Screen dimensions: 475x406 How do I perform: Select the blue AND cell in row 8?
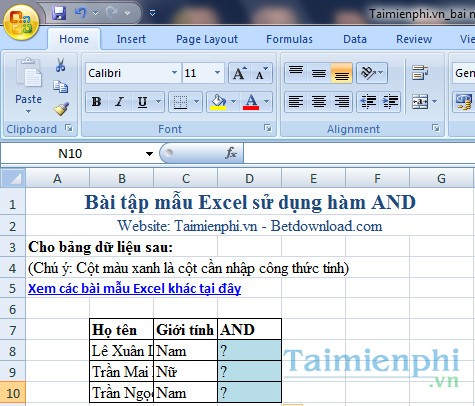[249, 351]
